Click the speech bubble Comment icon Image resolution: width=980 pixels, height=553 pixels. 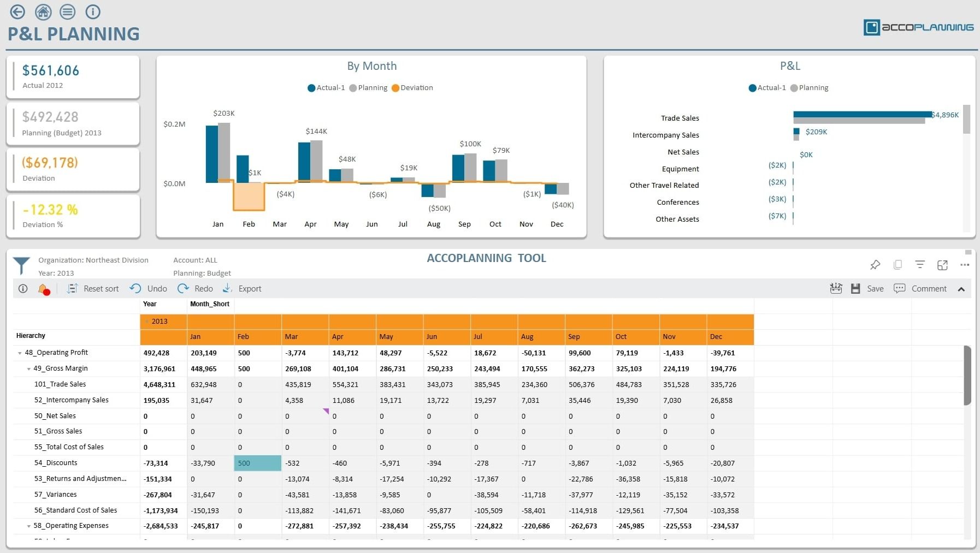pos(899,288)
